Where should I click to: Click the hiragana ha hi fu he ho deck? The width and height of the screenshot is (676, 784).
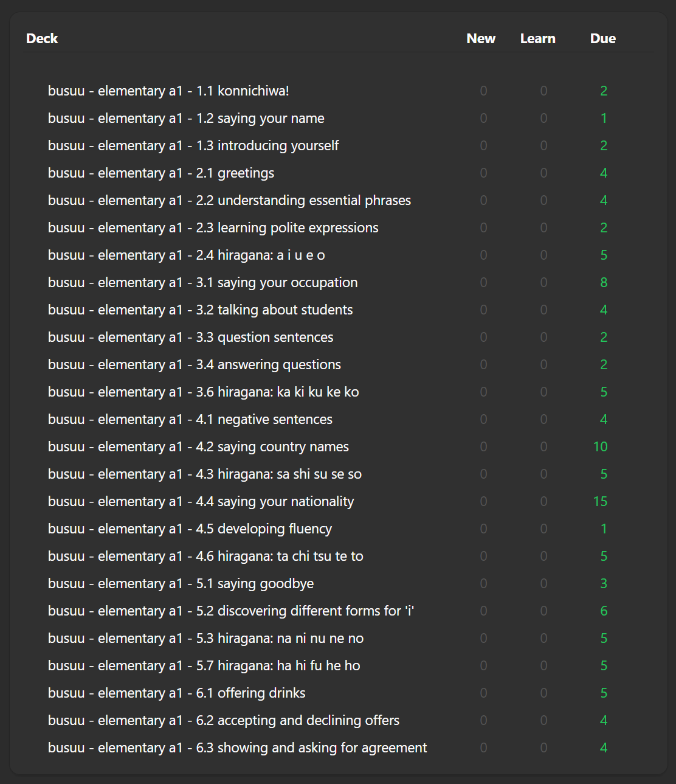pyautogui.click(x=204, y=666)
